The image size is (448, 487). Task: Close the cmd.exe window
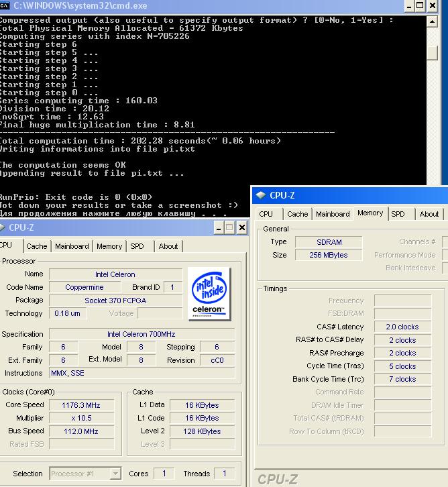pos(432,5)
